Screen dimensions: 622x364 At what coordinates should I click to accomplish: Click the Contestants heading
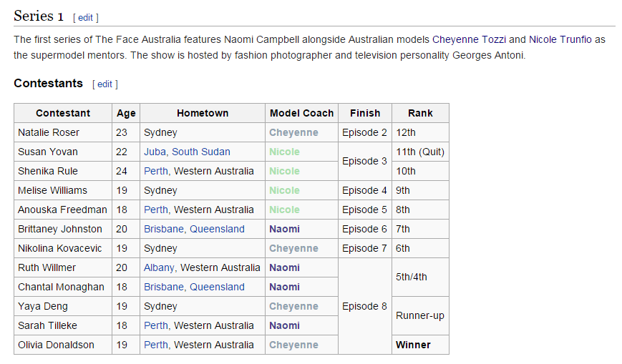click(49, 83)
